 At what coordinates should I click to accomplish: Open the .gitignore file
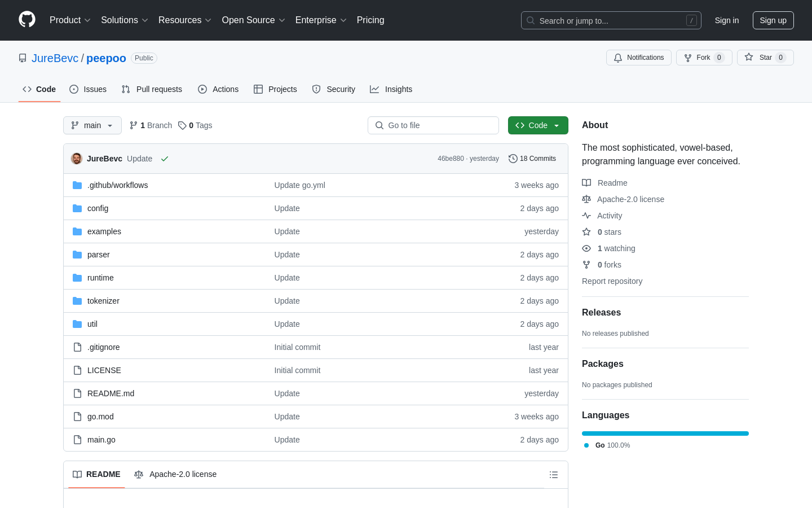pos(104,347)
